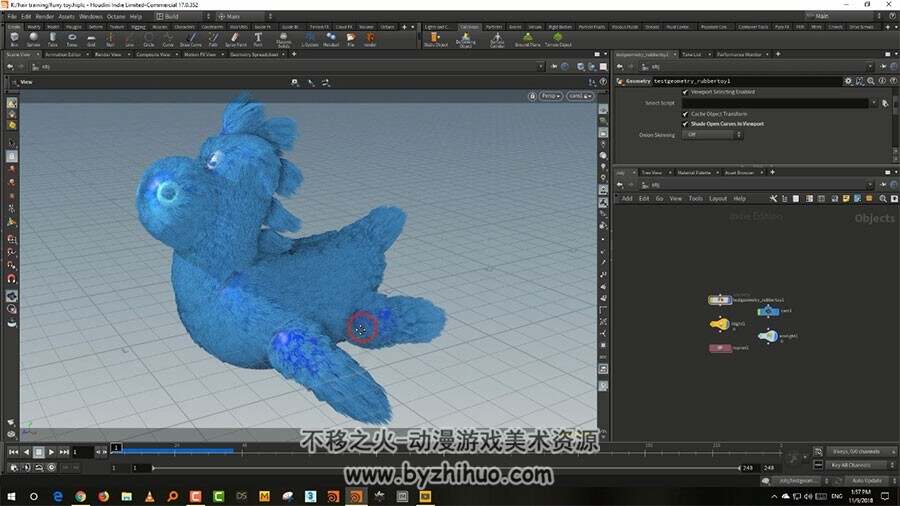Select the Grid shelf tool
Image resolution: width=900 pixels, height=506 pixels.
point(91,39)
